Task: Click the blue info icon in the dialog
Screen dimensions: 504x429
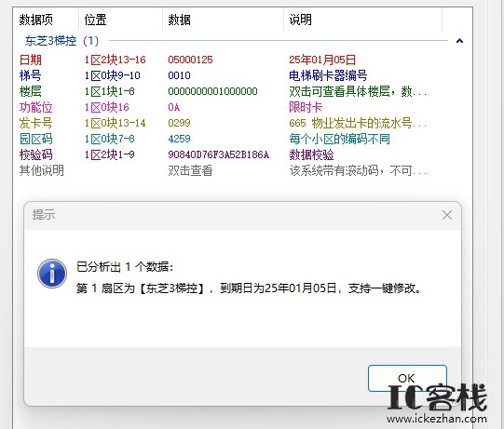Action: (52, 274)
